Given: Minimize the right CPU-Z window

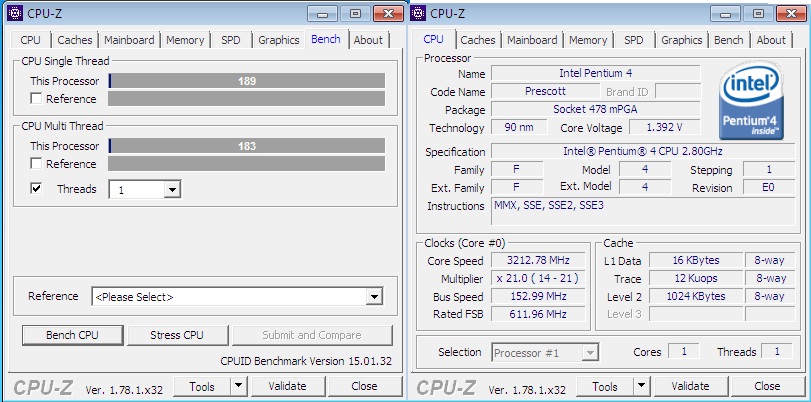Looking at the screenshot, I should coord(725,14).
